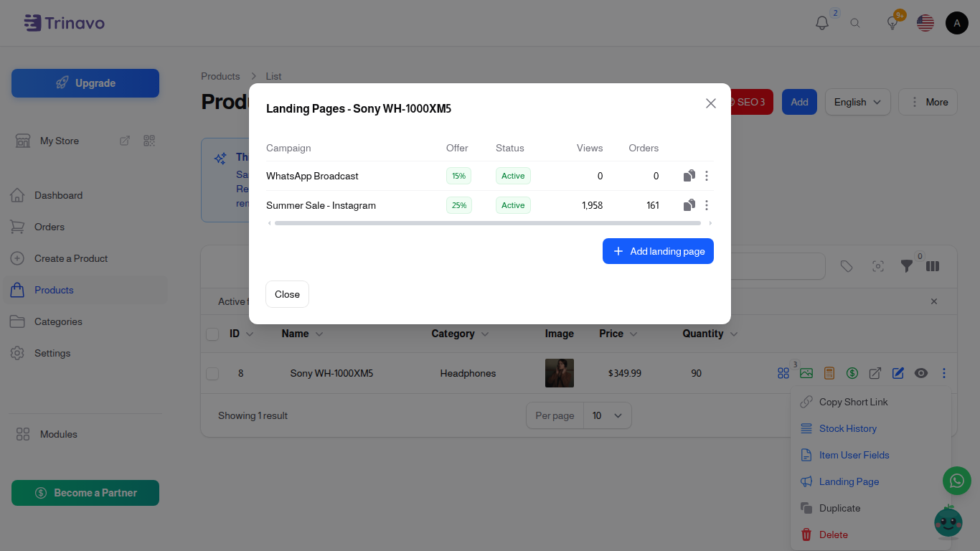Show the store QR code icon
The height and width of the screenshot is (551, 980).
(149, 141)
